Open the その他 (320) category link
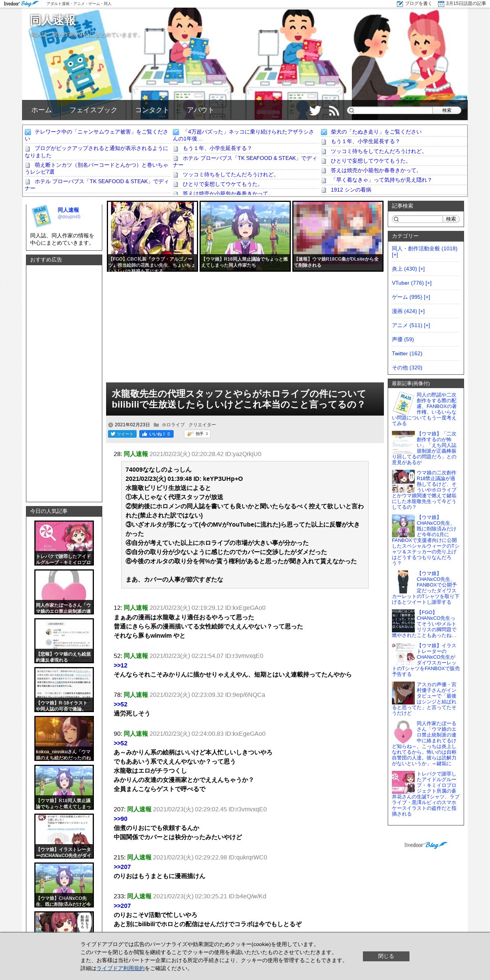 coord(407,367)
